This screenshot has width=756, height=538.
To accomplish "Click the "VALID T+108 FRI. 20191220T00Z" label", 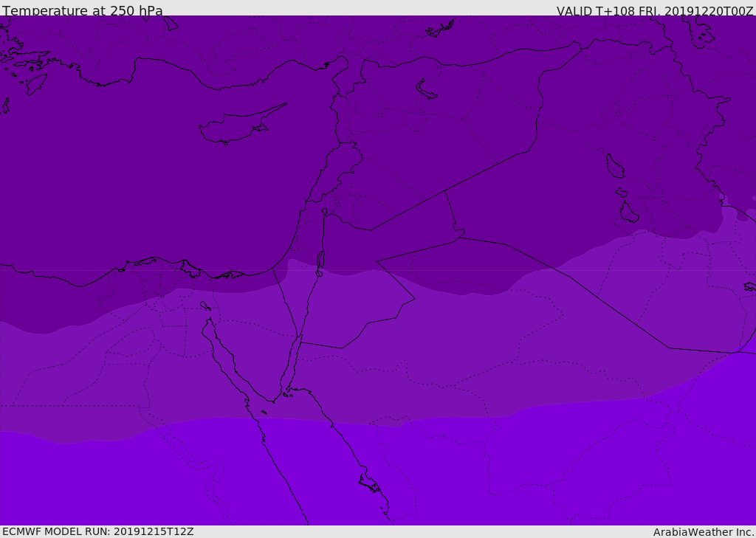I will 655,10.
